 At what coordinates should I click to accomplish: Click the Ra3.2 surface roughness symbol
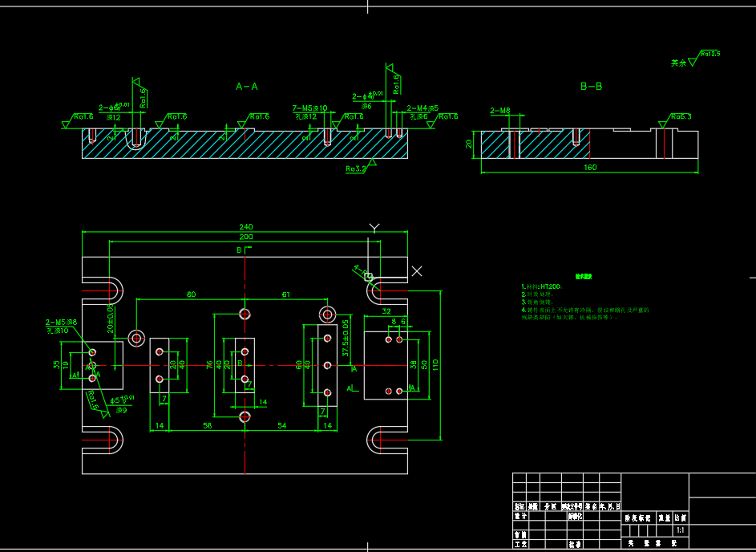pos(355,168)
